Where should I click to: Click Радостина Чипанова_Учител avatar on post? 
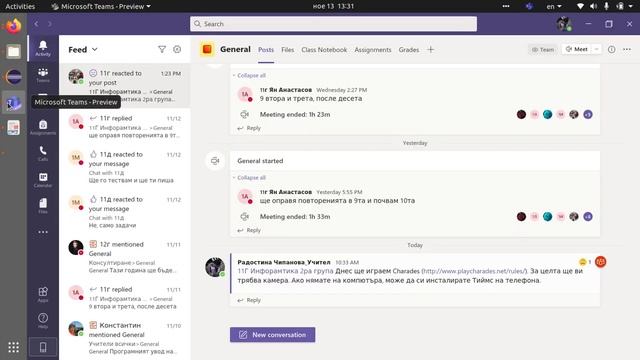tap(215, 267)
